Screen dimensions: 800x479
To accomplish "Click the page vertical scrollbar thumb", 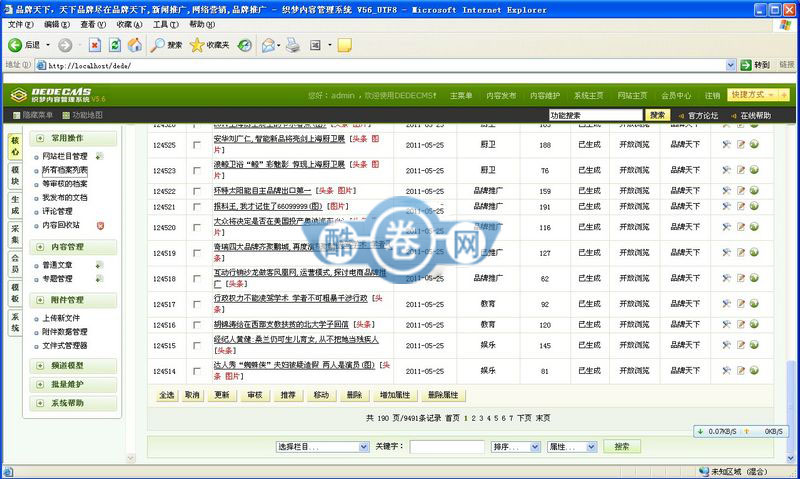I will click(791, 407).
